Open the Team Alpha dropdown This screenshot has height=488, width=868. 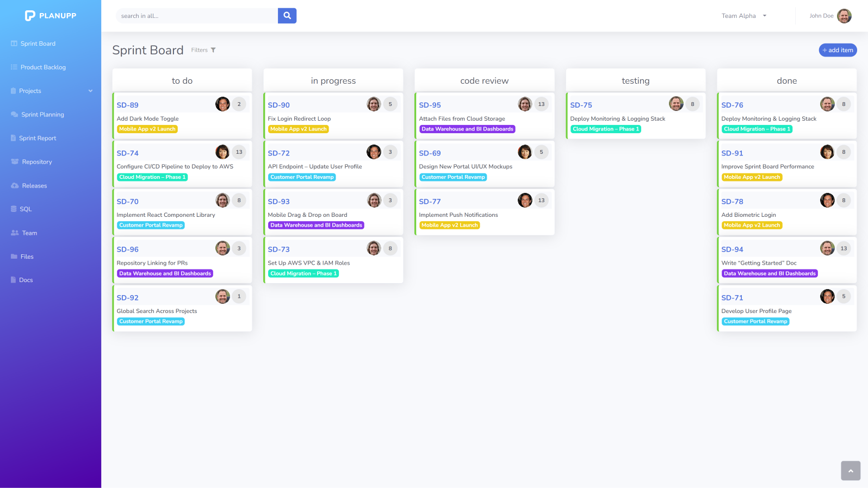(743, 16)
